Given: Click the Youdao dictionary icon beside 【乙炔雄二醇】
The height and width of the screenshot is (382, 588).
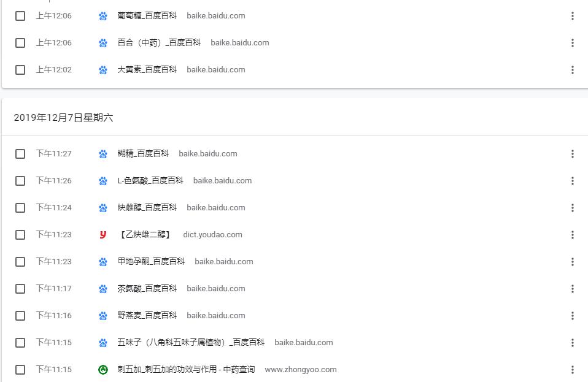Looking at the screenshot, I should [103, 234].
